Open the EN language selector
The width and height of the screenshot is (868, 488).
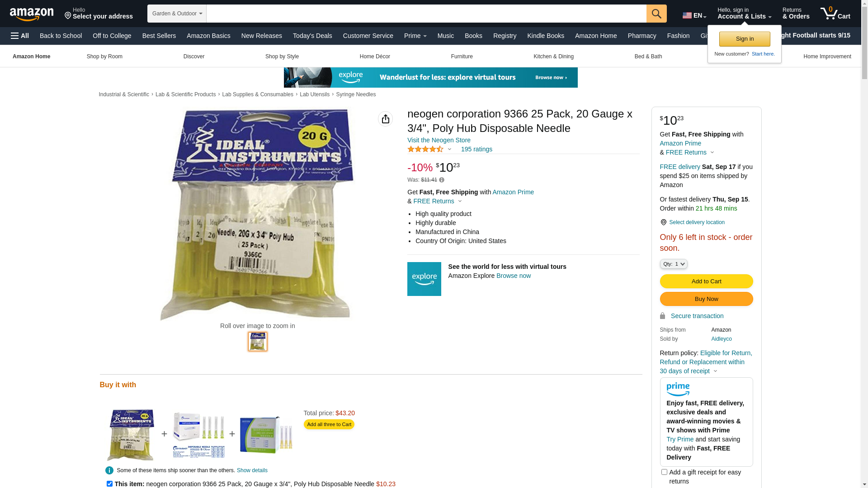(694, 15)
